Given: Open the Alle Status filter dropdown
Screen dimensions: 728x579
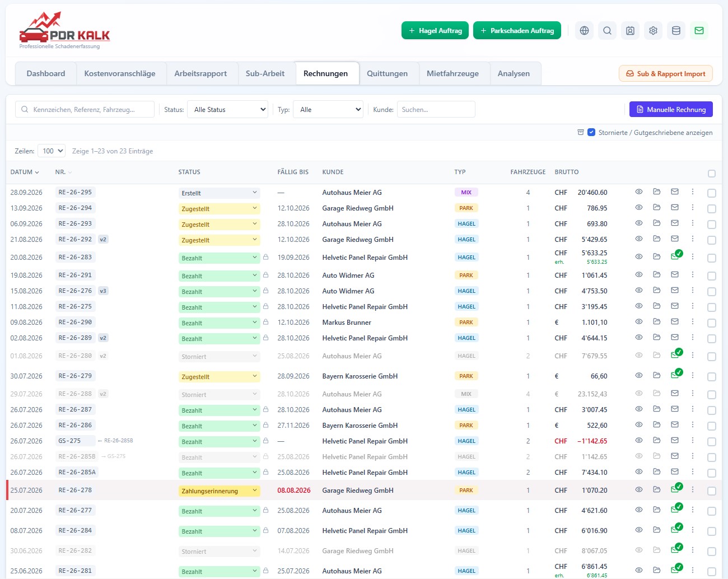Looking at the screenshot, I should pyautogui.click(x=228, y=110).
